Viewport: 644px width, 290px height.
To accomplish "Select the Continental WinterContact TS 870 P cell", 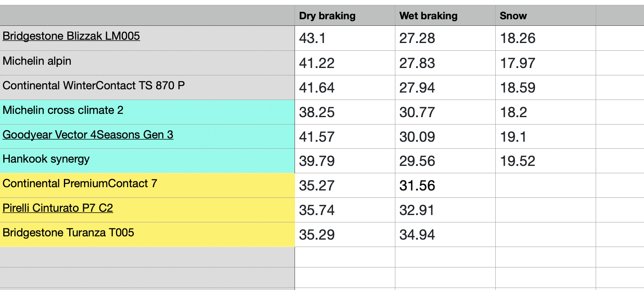I will (93, 86).
